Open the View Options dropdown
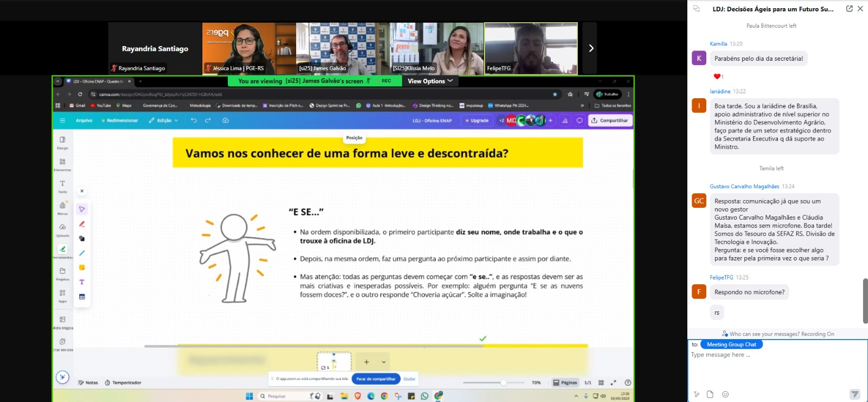The image size is (868, 402). [430, 81]
